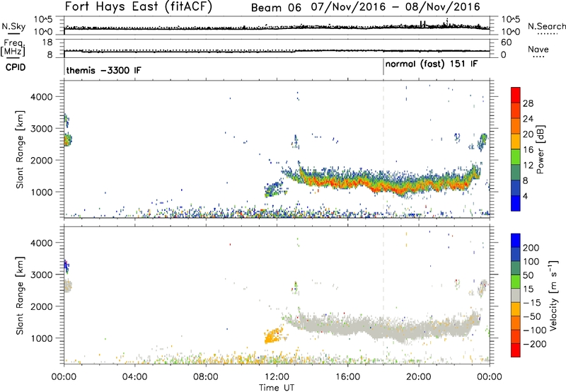Image resolution: width=566 pixels, height=392 pixels.
Task: Click the '1000' tick on the velocity panel
Action: pyautogui.click(x=41, y=338)
